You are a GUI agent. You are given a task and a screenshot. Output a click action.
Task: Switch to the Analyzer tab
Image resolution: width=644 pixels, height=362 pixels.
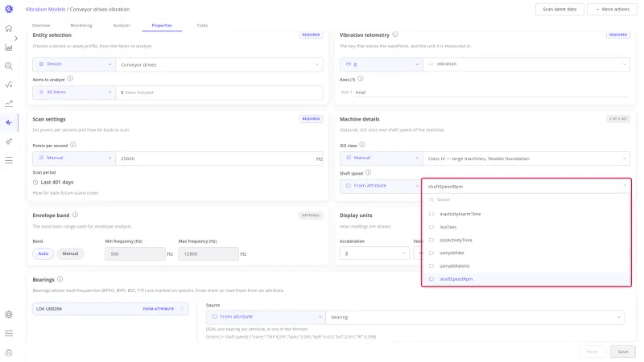pos(122,26)
